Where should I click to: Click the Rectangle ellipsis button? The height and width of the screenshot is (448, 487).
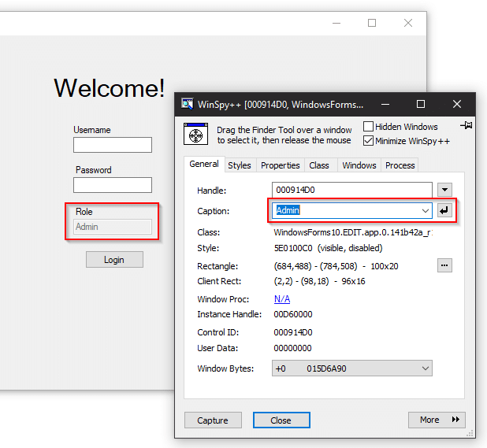[444, 265]
